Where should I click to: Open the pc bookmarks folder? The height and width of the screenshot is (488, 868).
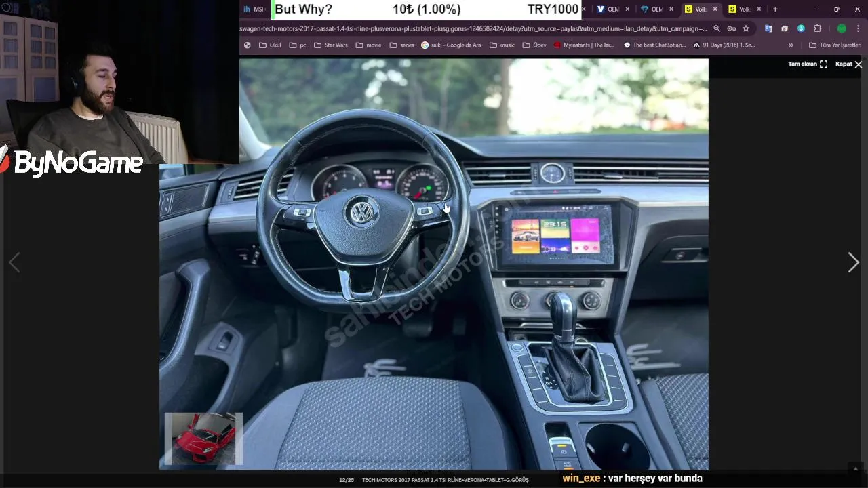[x=297, y=45]
